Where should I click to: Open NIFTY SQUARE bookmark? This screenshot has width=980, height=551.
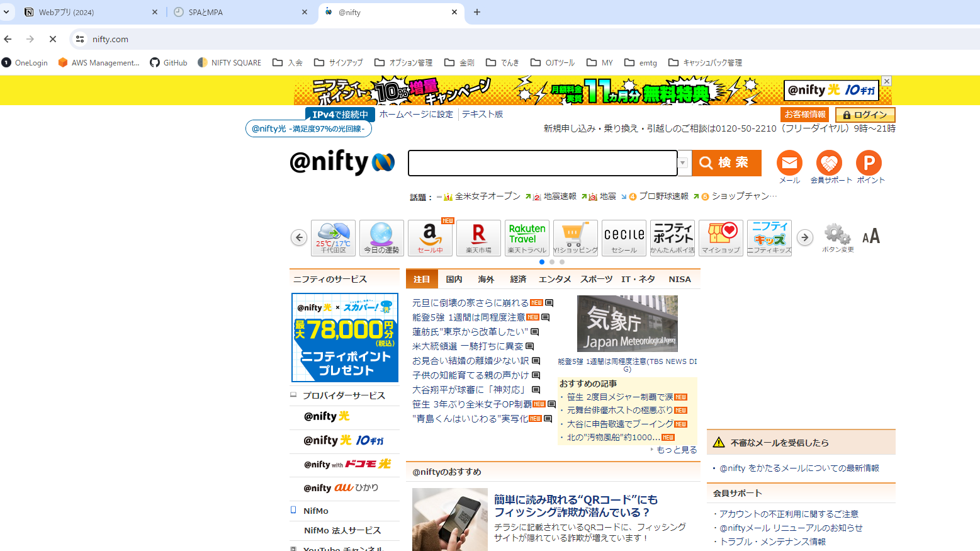tap(229, 62)
